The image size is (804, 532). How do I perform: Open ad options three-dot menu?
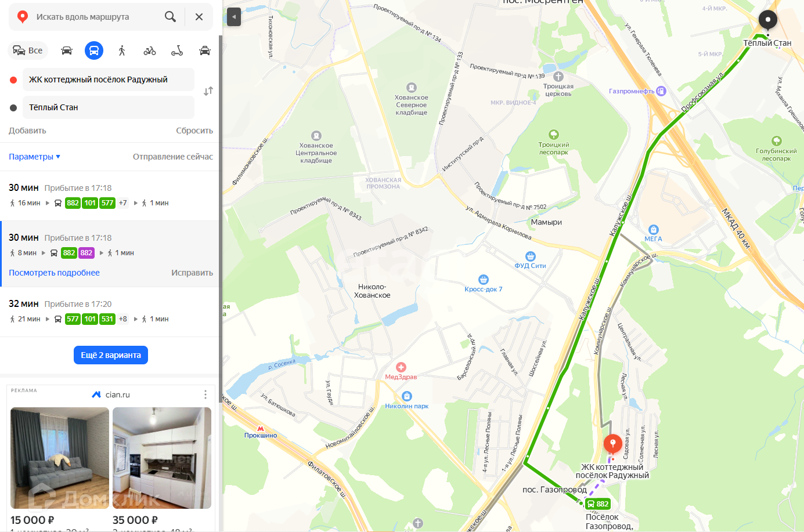pos(205,395)
